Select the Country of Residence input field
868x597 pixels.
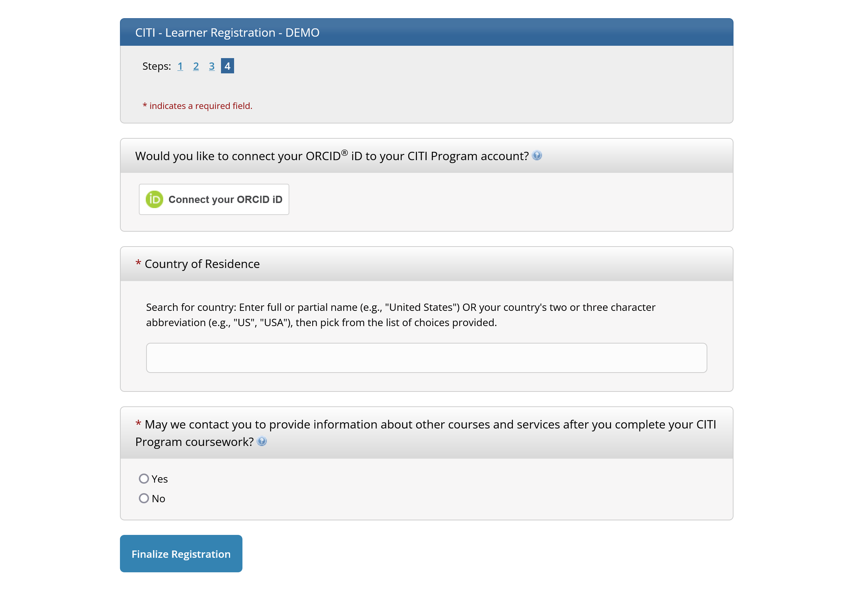point(427,358)
